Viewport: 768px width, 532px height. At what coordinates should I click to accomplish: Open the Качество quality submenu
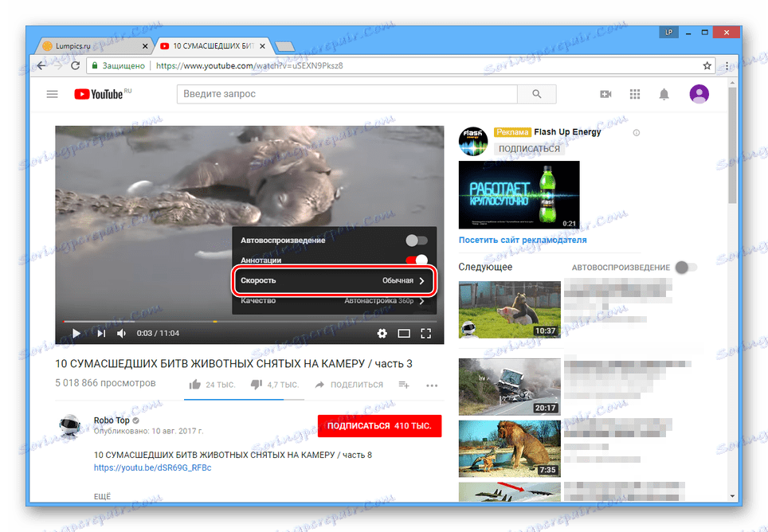(334, 300)
